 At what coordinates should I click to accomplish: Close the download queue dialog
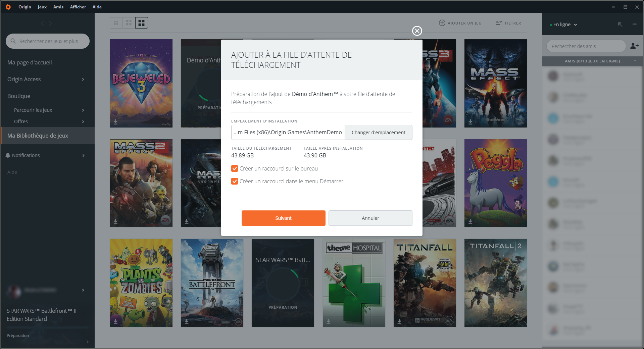coord(417,31)
